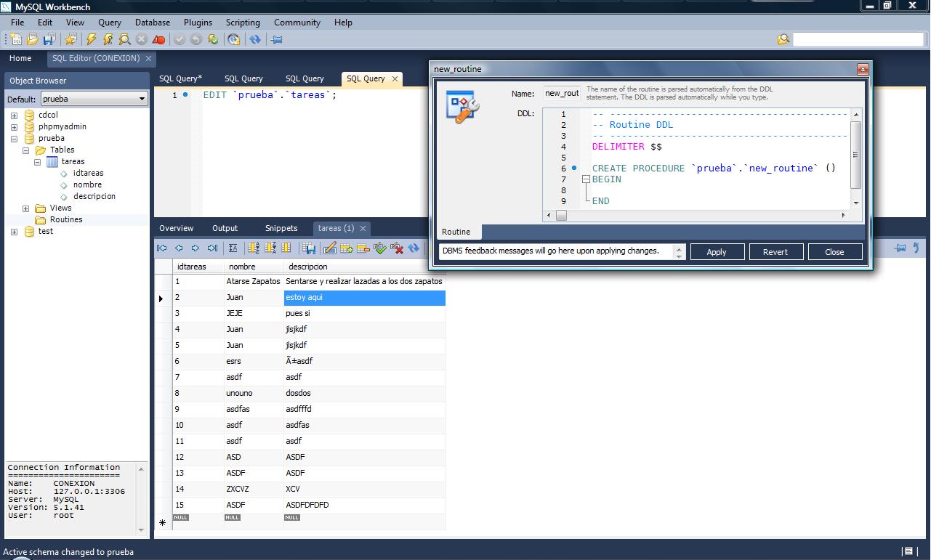Close the tareas (1) result tab
The height and width of the screenshot is (560, 931).
click(363, 228)
